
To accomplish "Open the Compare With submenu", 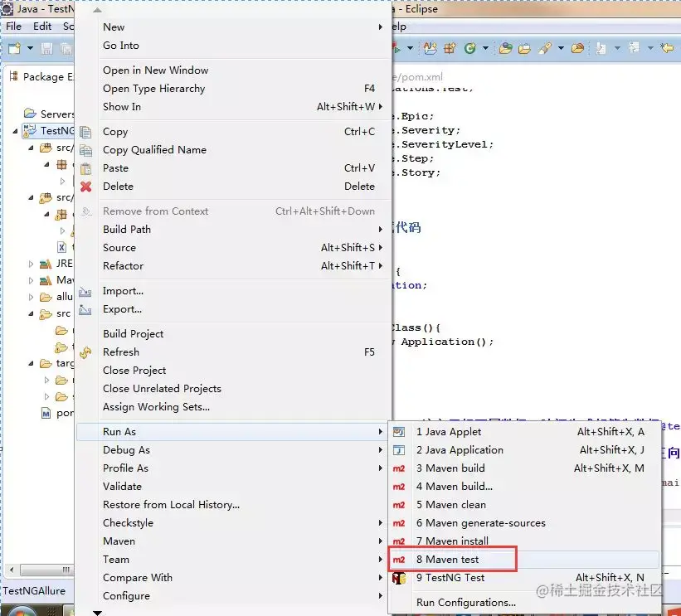I will pyautogui.click(x=234, y=577).
